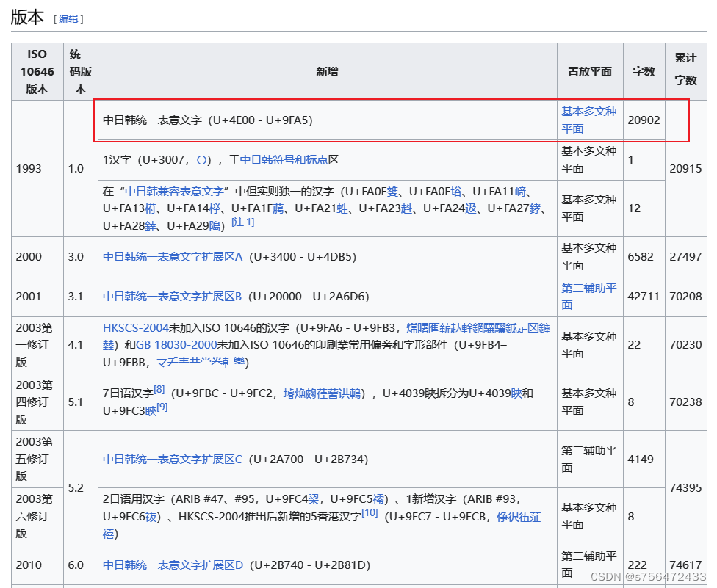Click footnote reference [10] after 香港汉字
Screen dimensions: 717x588
pos(370,512)
